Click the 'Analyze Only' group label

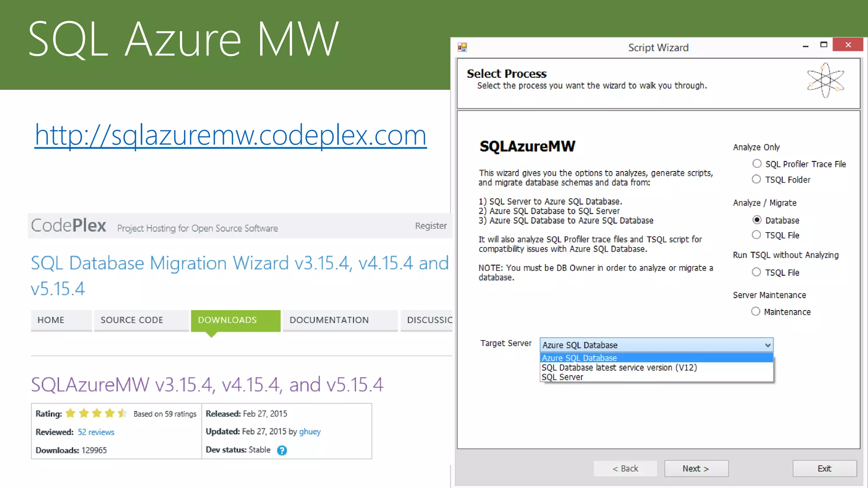pyautogui.click(x=757, y=147)
